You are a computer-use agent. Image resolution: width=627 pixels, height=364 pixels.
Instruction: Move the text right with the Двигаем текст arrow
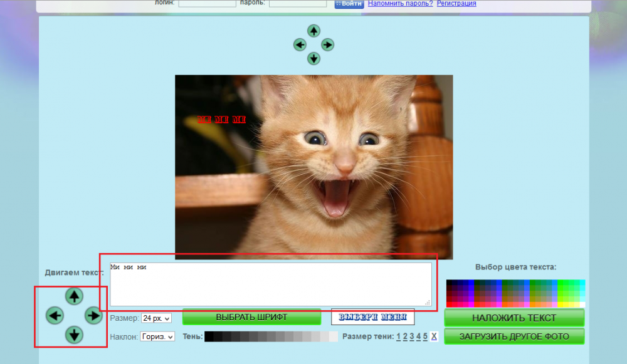(x=93, y=315)
